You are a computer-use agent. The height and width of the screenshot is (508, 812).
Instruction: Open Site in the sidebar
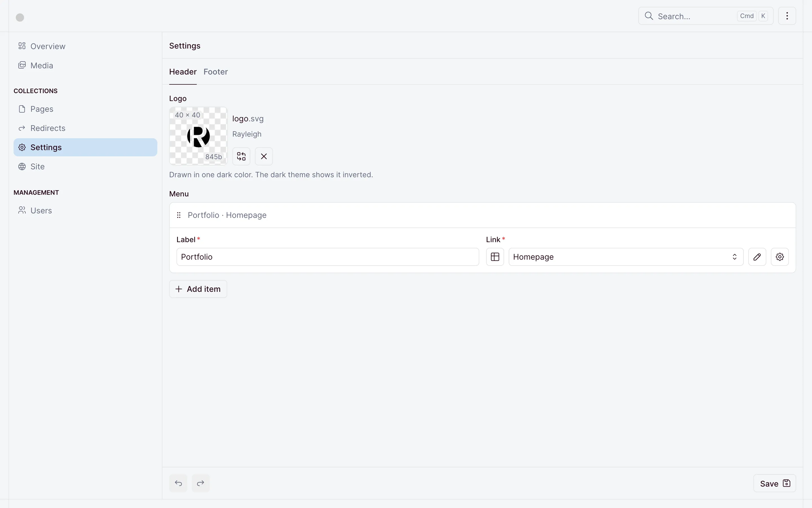[85, 166]
